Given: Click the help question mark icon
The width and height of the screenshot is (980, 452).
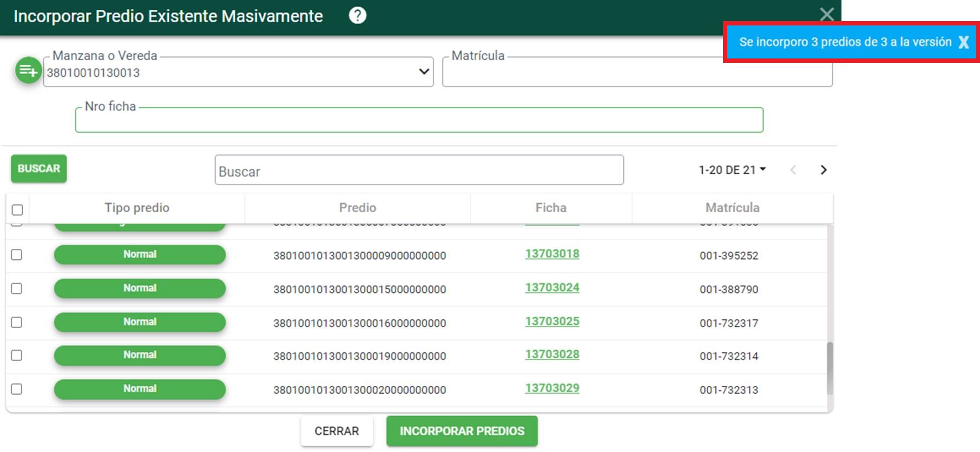Looking at the screenshot, I should pyautogui.click(x=357, y=16).
